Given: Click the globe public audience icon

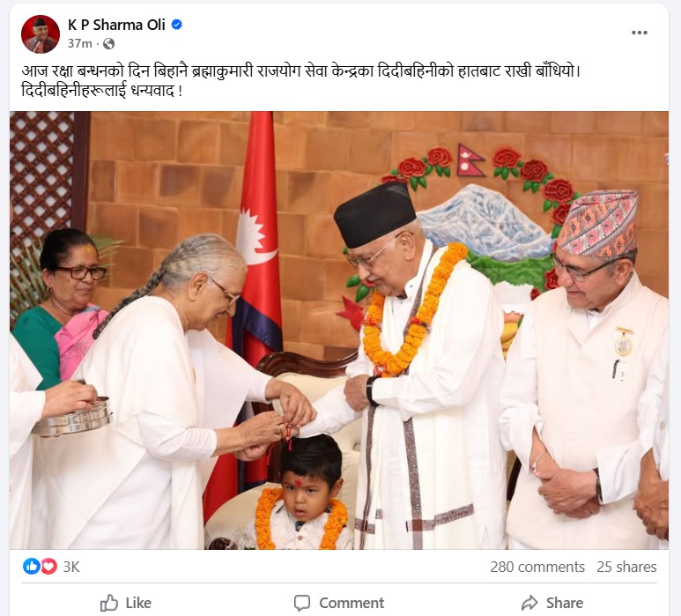Looking at the screenshot, I should pos(108,43).
